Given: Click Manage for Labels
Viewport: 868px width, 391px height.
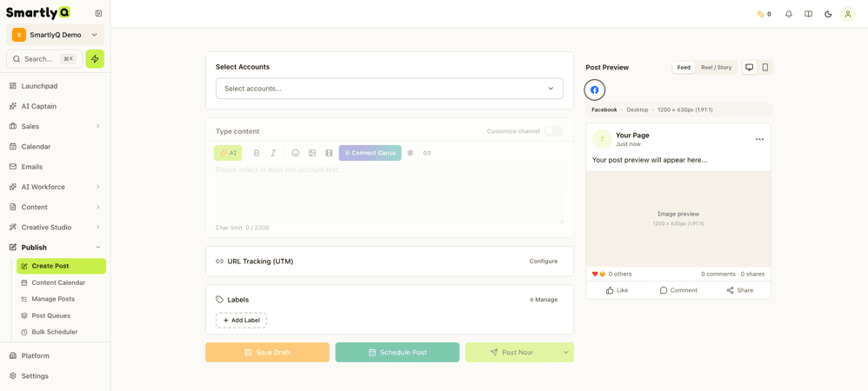Looking at the screenshot, I should point(544,300).
